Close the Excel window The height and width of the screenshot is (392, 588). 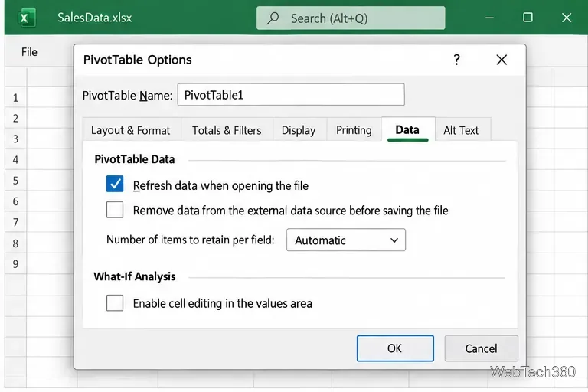pos(567,18)
